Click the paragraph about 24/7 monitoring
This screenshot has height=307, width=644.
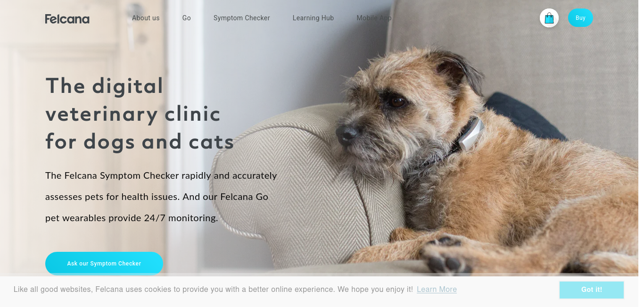[161, 197]
